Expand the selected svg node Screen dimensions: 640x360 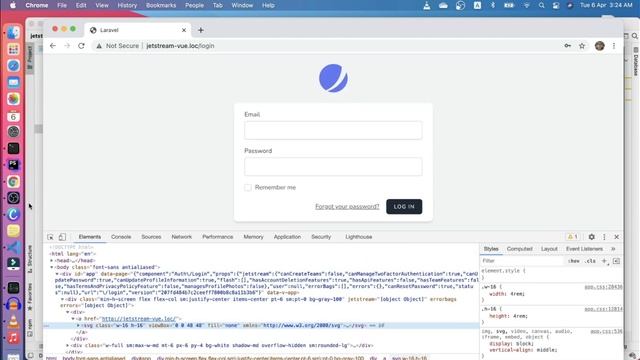(x=78, y=325)
